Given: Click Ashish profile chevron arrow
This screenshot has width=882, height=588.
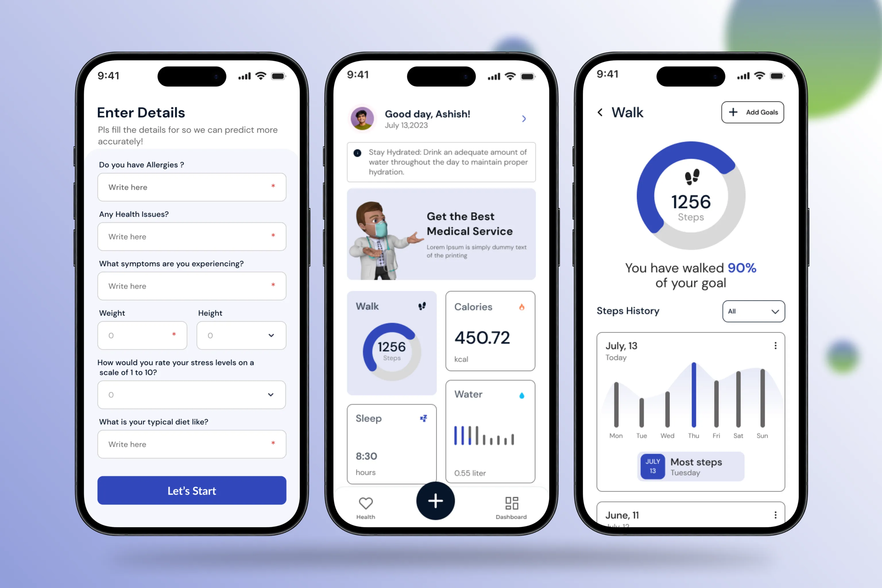Looking at the screenshot, I should click(x=525, y=119).
